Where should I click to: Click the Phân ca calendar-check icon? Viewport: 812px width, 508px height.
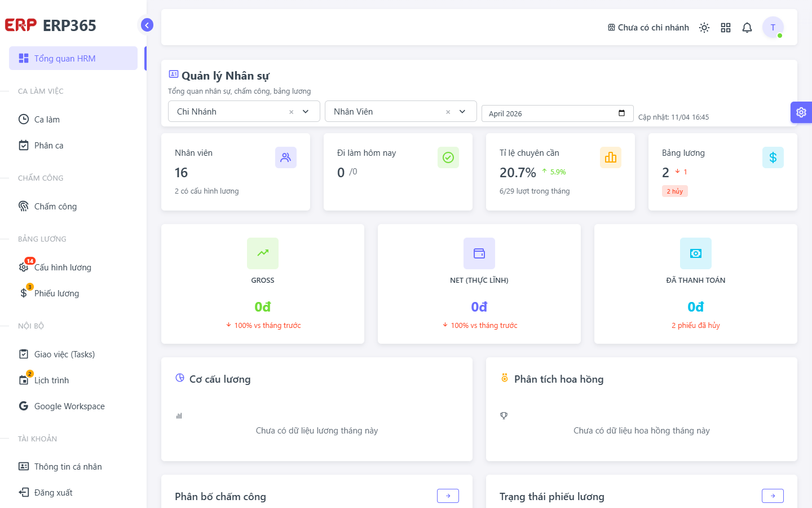coord(24,145)
